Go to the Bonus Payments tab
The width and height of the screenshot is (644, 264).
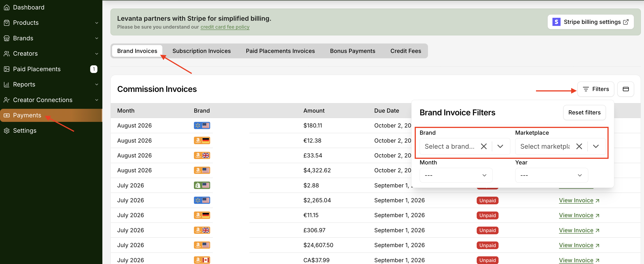tap(352, 51)
